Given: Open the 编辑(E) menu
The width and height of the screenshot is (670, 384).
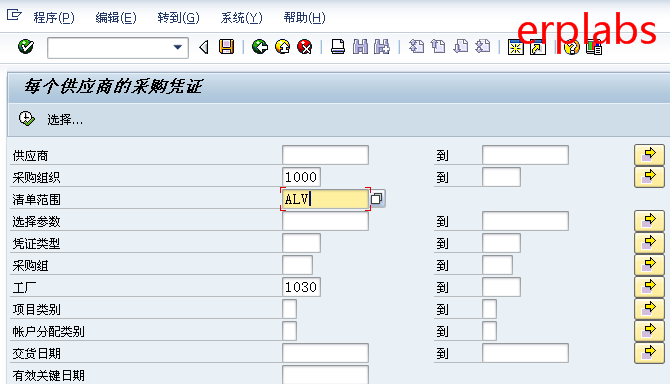Looking at the screenshot, I should point(116,18).
